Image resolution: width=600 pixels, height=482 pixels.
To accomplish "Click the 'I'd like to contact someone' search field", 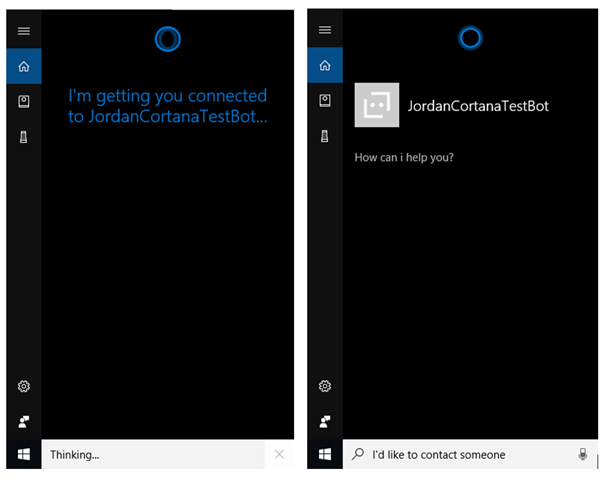I will 460,455.
